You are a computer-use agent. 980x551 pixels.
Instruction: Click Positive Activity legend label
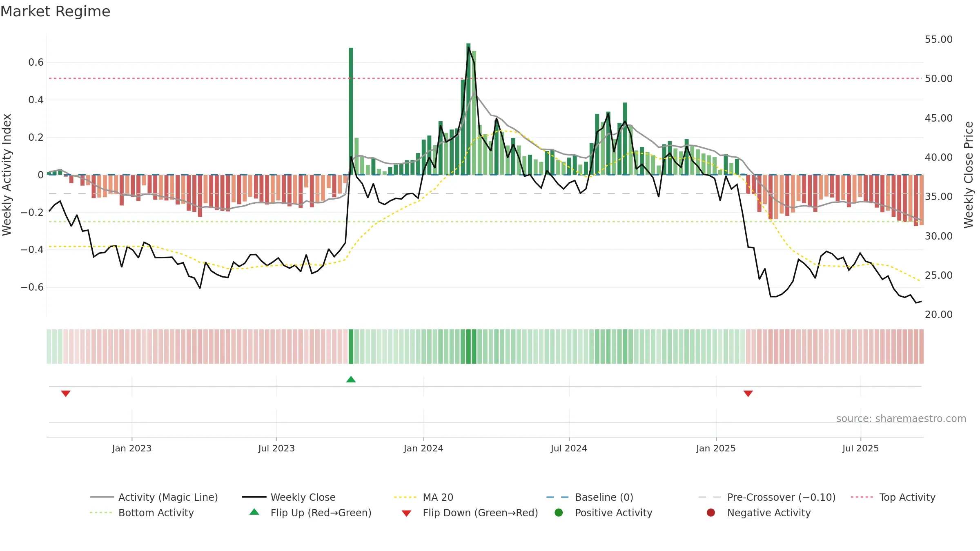(x=613, y=513)
